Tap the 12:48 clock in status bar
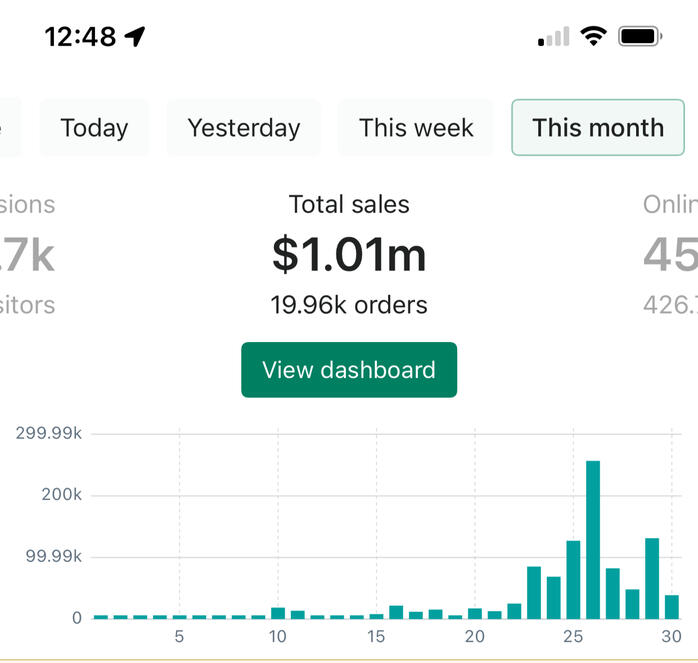The image size is (698, 663). [80, 37]
